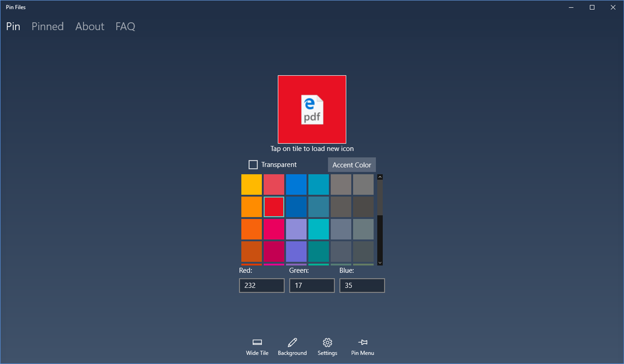Select the Pin menu item
The image size is (624, 364).
click(x=13, y=26)
